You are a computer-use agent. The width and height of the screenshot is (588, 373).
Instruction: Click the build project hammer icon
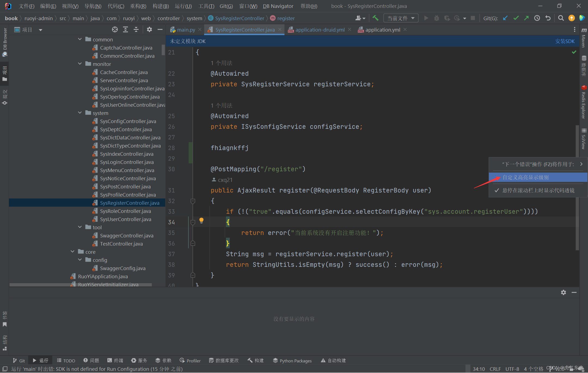pyautogui.click(x=375, y=18)
